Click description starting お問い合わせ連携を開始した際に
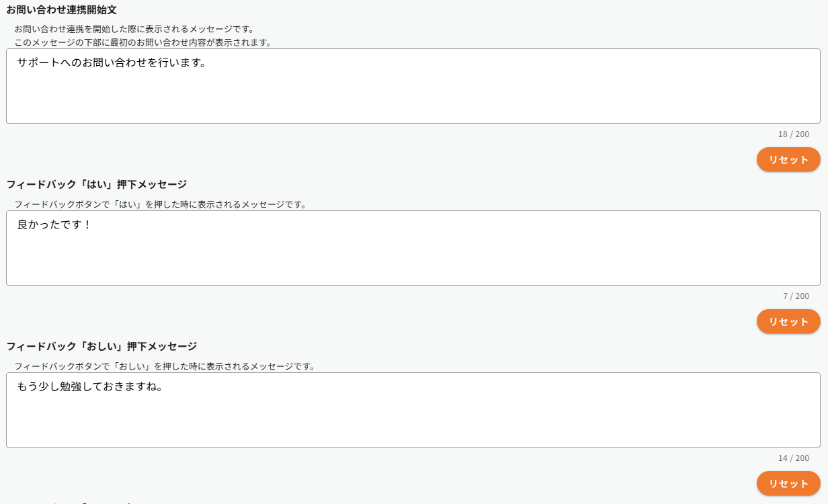This screenshot has width=828, height=504. (x=134, y=30)
